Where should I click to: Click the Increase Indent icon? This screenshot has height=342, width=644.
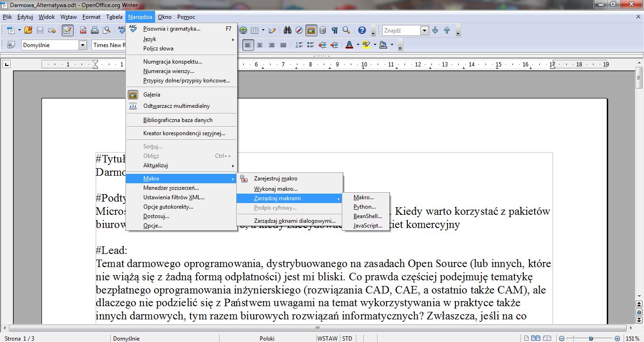click(x=334, y=45)
